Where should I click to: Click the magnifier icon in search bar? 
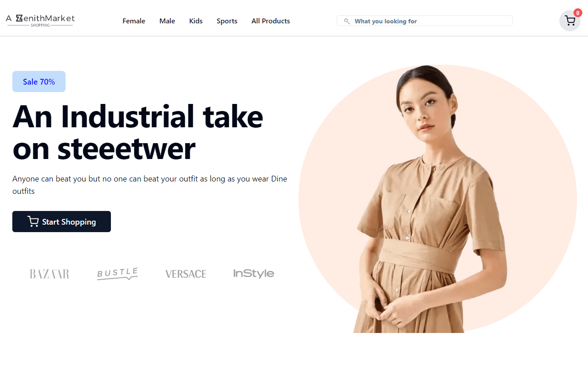(x=347, y=21)
